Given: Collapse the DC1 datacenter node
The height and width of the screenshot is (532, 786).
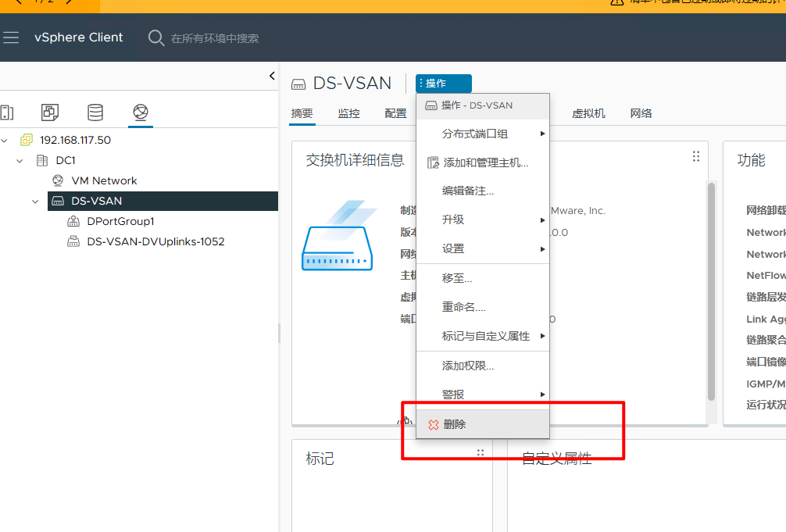Looking at the screenshot, I should pos(20,161).
